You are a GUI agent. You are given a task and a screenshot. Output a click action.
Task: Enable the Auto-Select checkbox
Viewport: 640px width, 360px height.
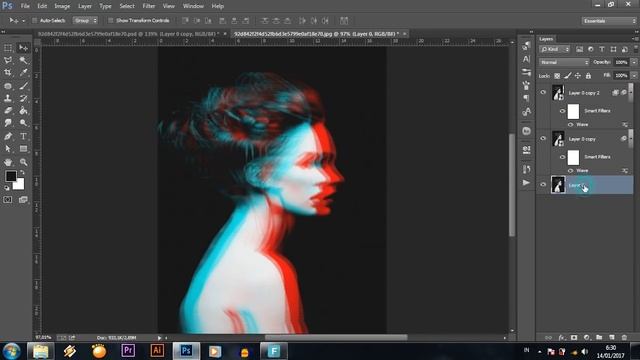[35, 20]
